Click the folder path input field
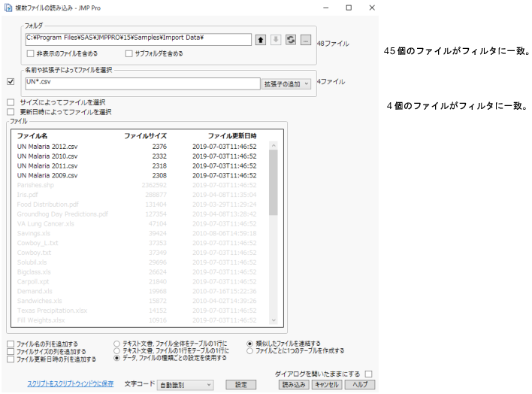The height and width of the screenshot is (394, 532). tap(138, 39)
